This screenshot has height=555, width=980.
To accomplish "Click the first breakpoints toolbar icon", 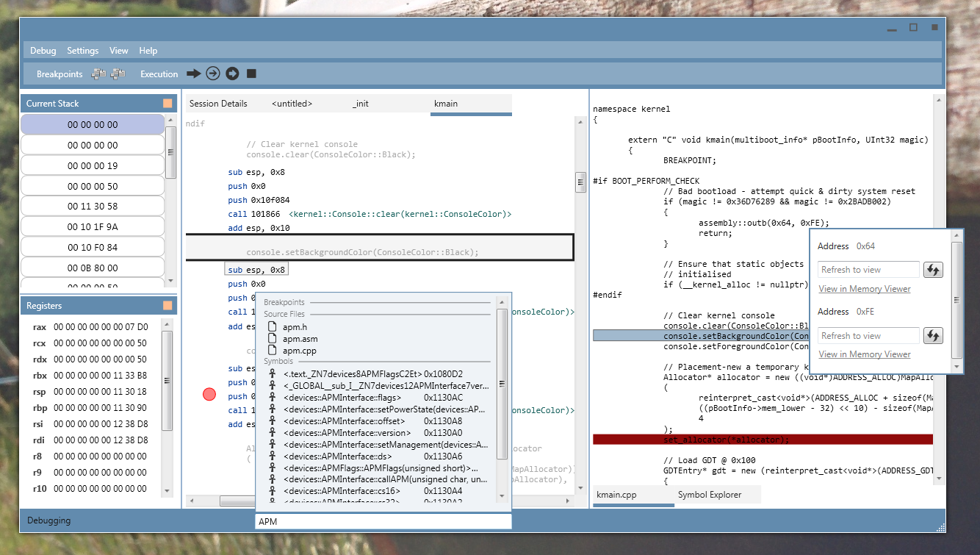I will click(x=98, y=74).
